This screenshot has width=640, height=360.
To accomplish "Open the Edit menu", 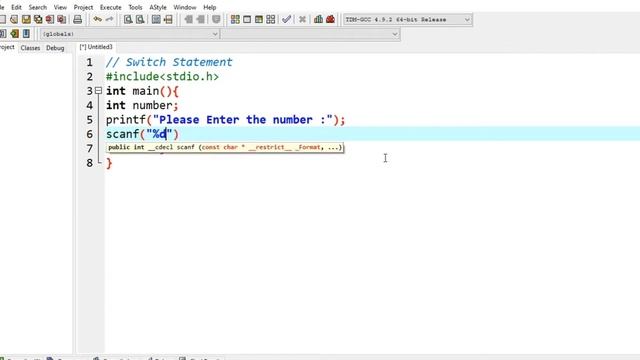I will (16, 7).
